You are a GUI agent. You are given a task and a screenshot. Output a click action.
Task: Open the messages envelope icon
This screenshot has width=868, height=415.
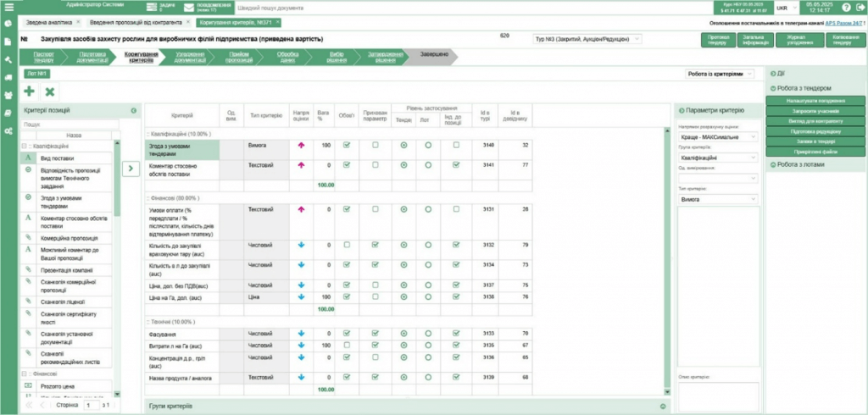(x=189, y=8)
